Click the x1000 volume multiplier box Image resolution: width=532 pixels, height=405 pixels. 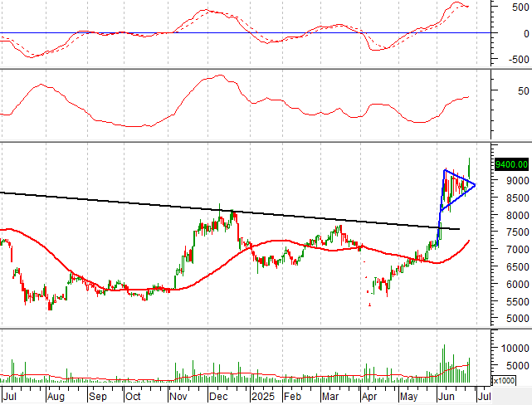504,381
